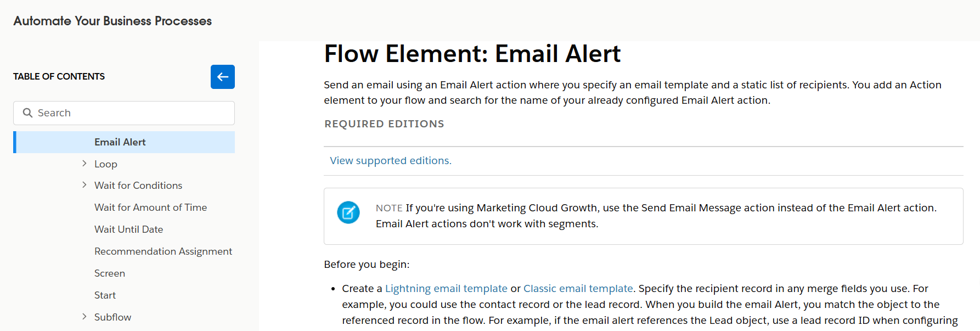Click the Automate Your Business Processes heading

(x=112, y=21)
